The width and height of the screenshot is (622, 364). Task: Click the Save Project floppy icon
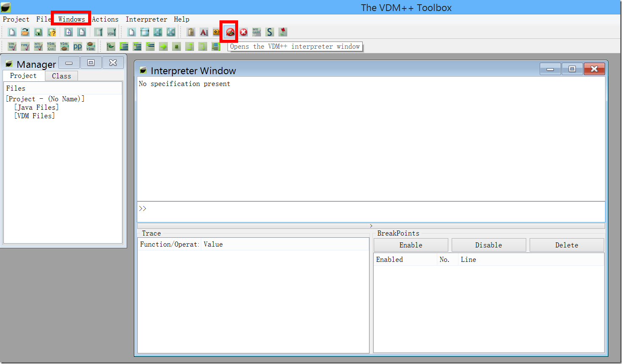(38, 32)
